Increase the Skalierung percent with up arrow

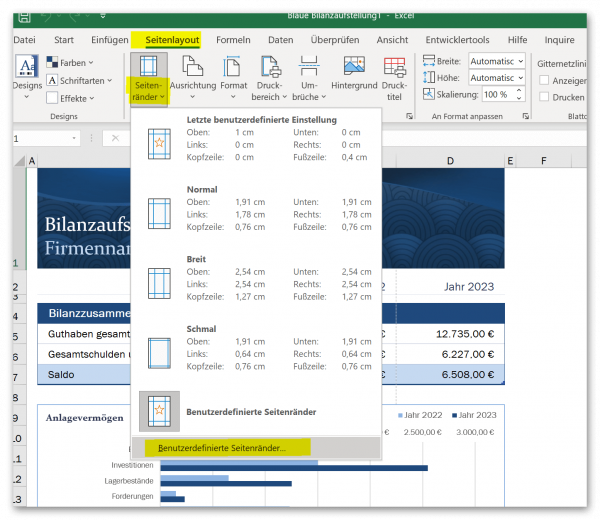[x=519, y=90]
